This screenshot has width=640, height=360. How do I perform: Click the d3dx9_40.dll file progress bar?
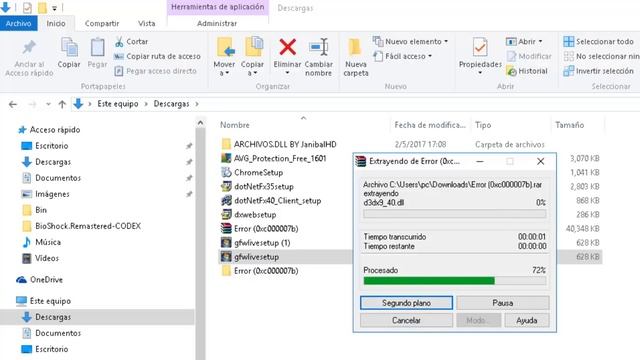pyautogui.click(x=455, y=214)
